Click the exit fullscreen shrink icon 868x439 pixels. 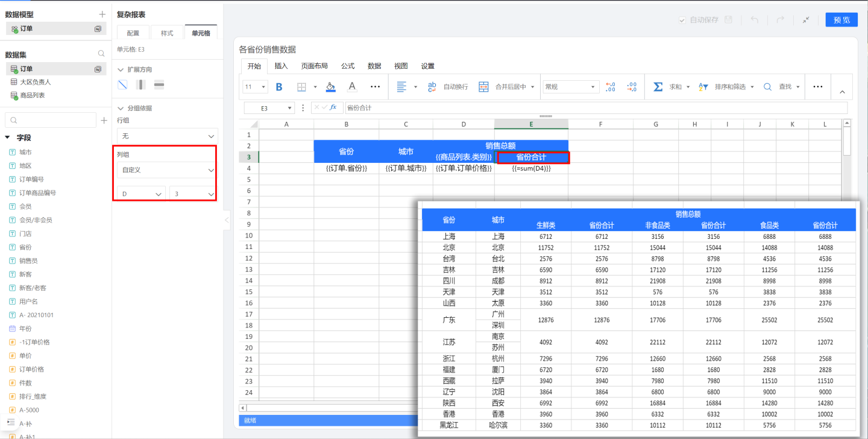tap(806, 20)
